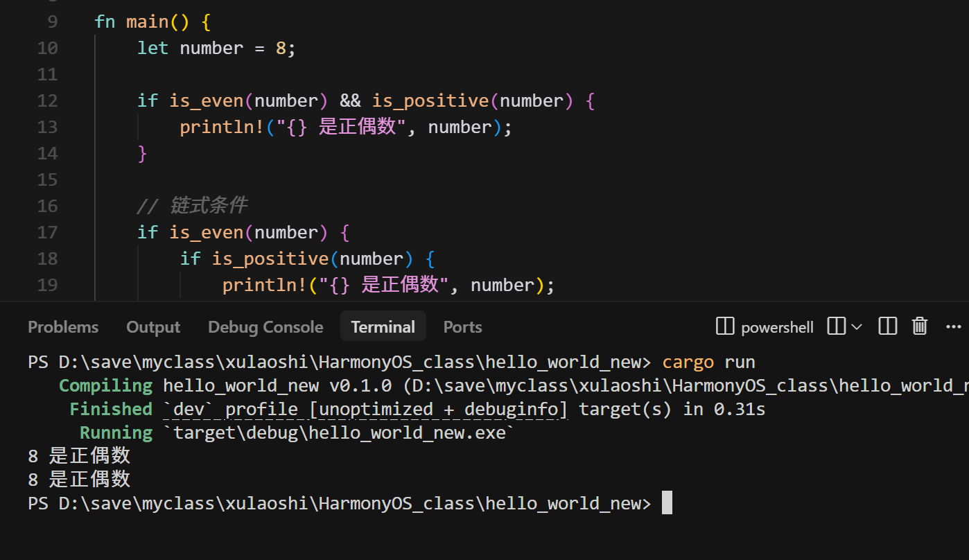Click 'is_positive(number)' on line 12

point(473,100)
